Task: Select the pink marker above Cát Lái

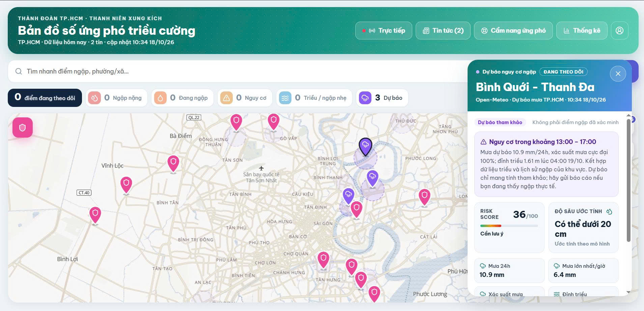Action: (424, 197)
